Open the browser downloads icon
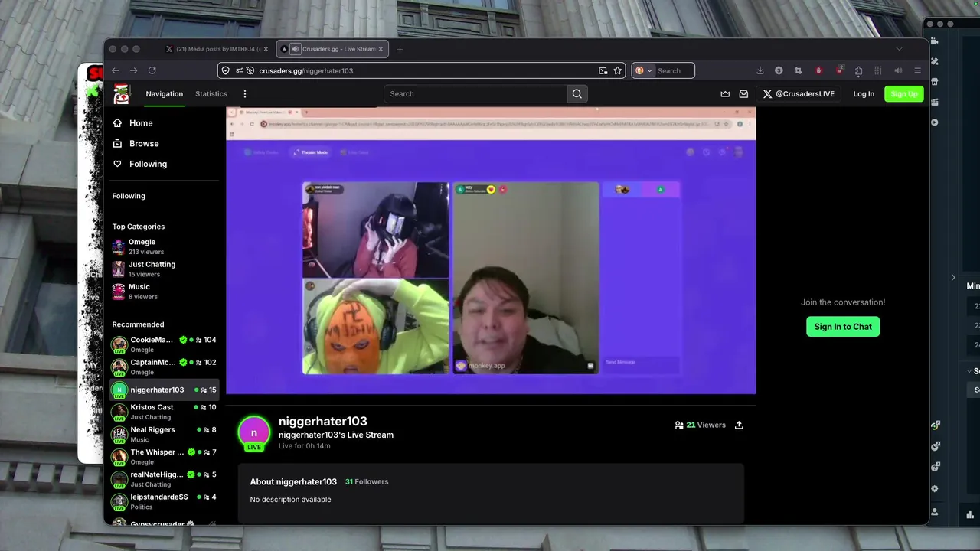This screenshot has width=980, height=551. (x=759, y=70)
